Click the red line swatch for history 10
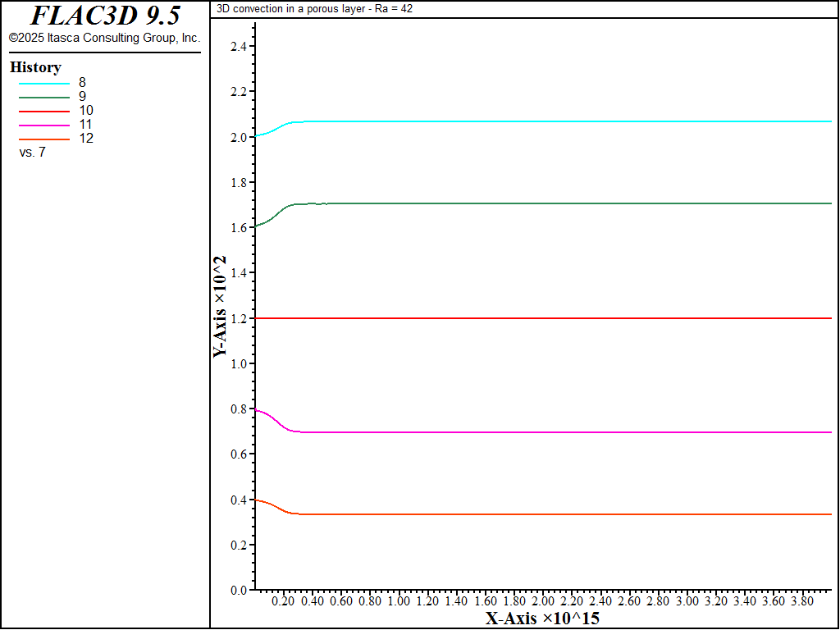 pos(44,112)
